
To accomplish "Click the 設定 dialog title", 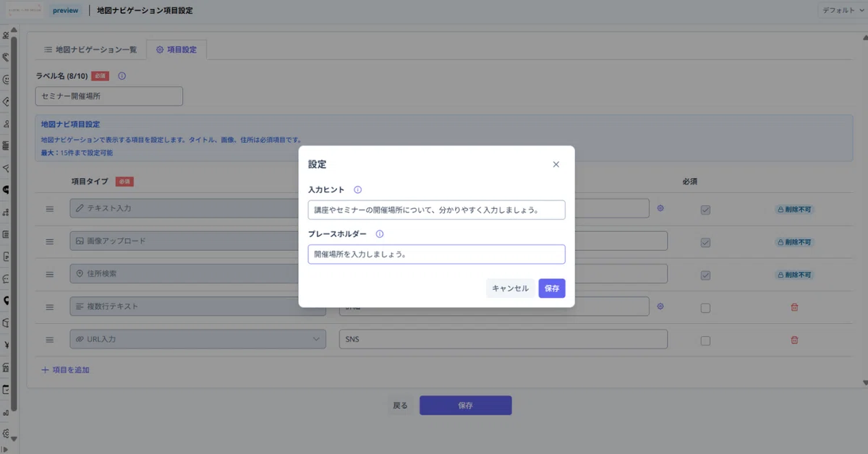I will tap(317, 164).
